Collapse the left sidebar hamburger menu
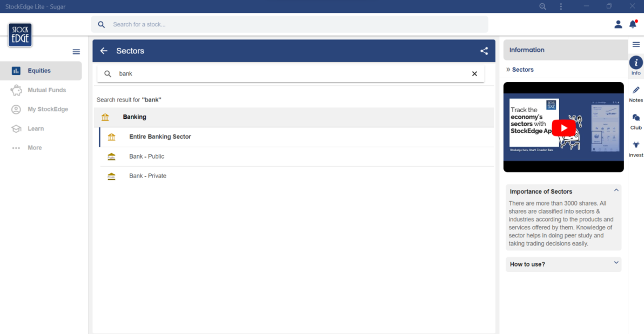Viewport: 644px width, 334px height. click(76, 52)
